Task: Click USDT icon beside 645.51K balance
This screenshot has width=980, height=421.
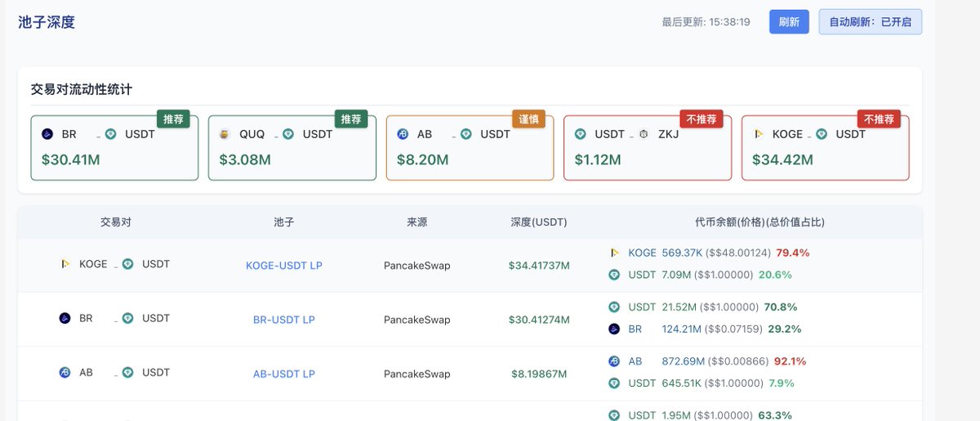Action: [614, 383]
